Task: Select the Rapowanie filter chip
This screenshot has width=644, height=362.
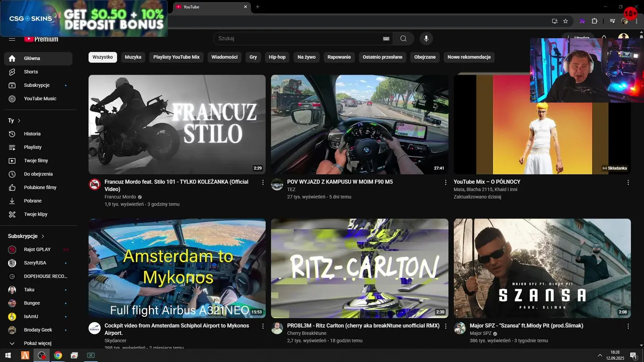Action: coord(339,57)
